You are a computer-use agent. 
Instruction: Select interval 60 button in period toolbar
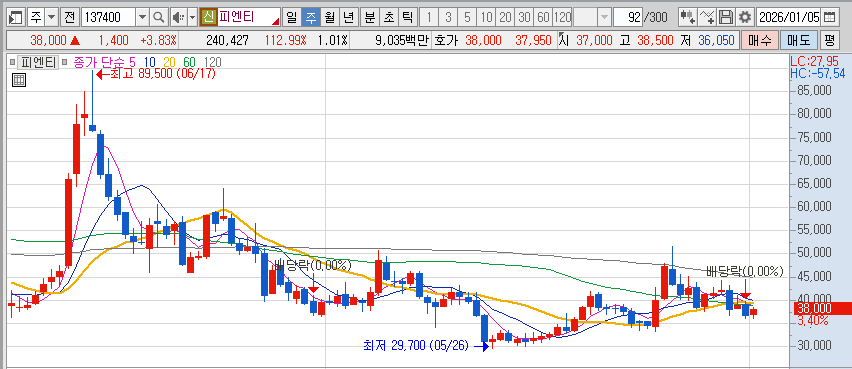543,17
